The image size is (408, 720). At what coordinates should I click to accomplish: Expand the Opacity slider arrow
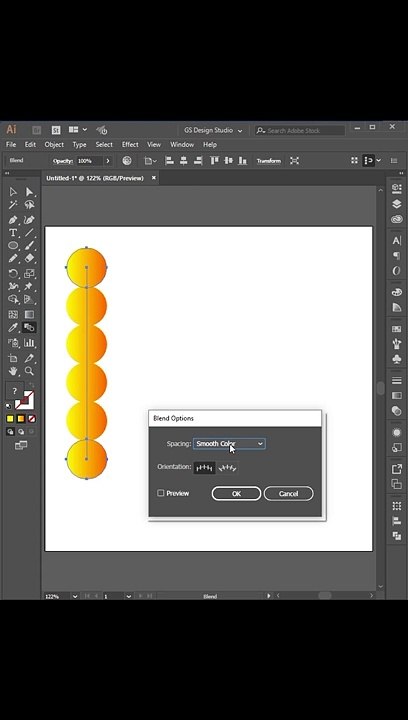pos(108,161)
